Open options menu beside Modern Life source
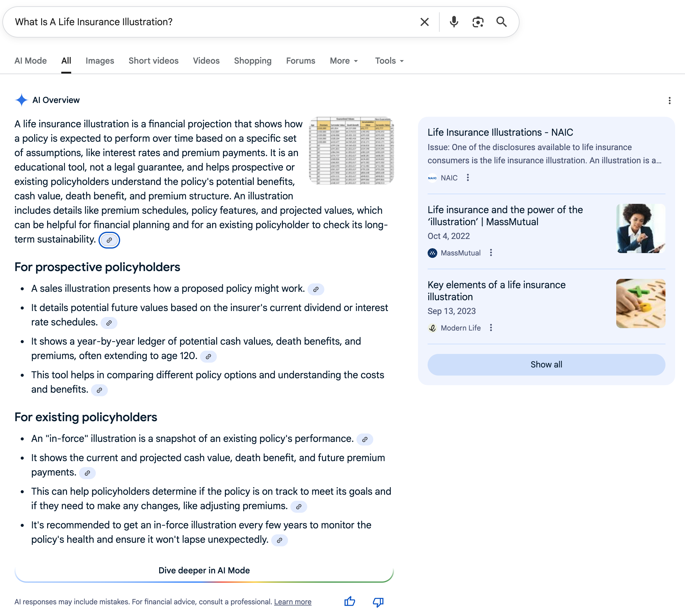This screenshot has width=685, height=616. coord(491,328)
